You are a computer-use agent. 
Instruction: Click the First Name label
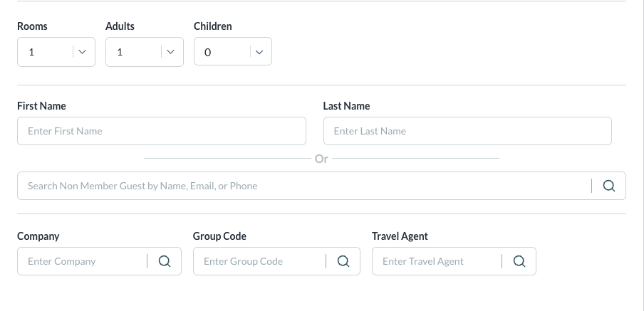[41, 106]
